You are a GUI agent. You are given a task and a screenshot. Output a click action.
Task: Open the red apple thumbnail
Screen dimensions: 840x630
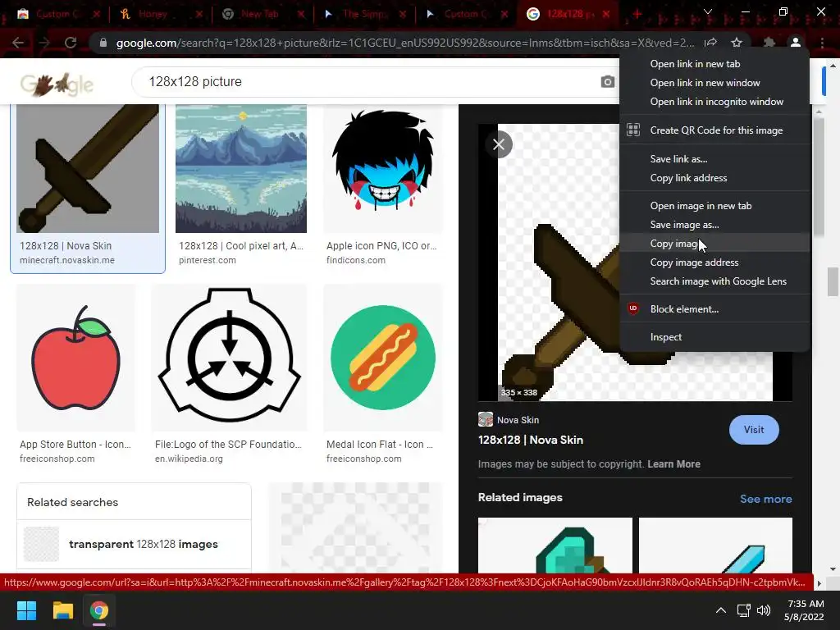(75, 358)
